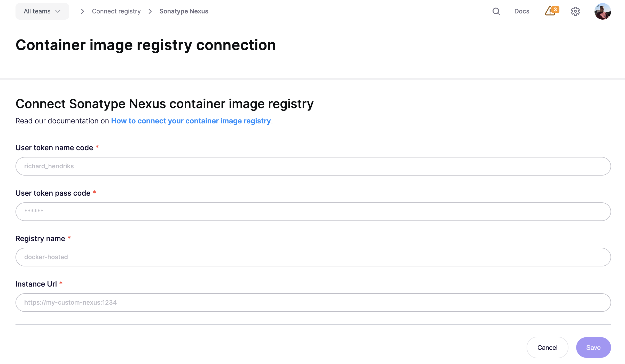Open the settings gear icon
Screen dimensions: 625x364
pyautogui.click(x=575, y=11)
